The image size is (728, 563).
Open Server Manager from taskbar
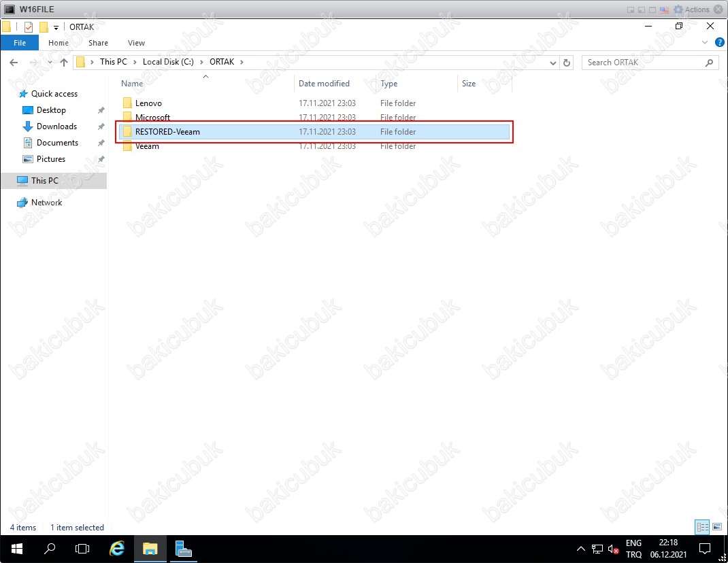pyautogui.click(x=184, y=549)
